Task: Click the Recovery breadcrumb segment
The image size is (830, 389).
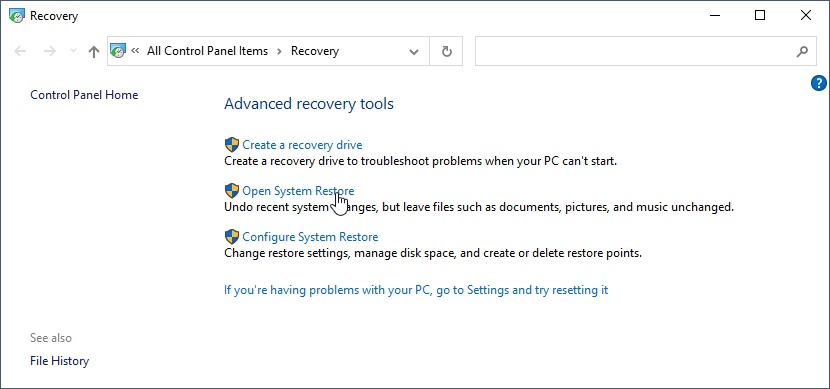Action: (315, 51)
